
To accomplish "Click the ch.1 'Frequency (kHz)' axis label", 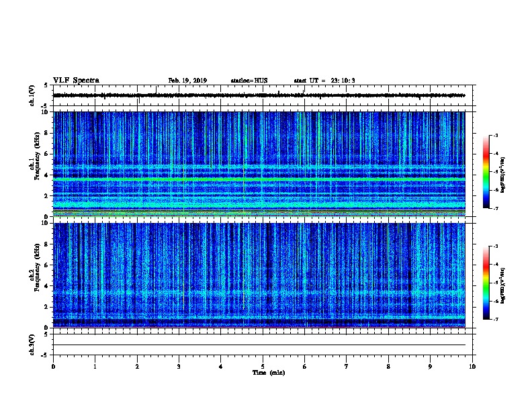I will coord(37,156).
